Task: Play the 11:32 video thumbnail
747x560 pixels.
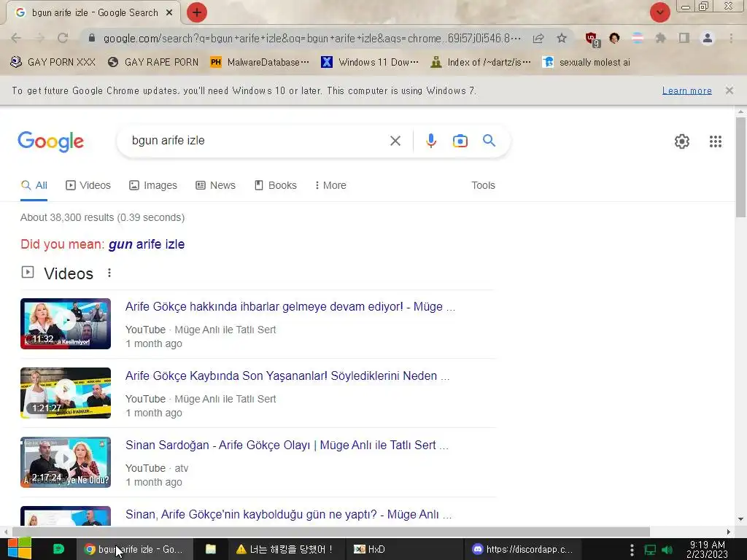Action: tap(66, 324)
